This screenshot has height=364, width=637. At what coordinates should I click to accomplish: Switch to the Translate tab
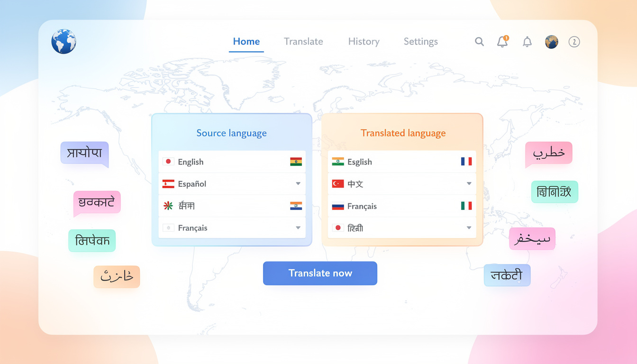pyautogui.click(x=303, y=42)
